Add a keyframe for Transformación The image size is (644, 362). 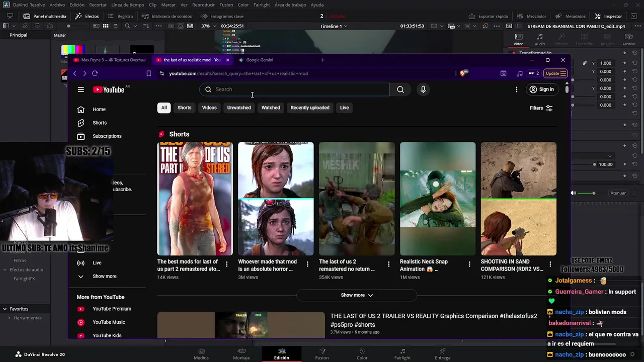pos(625,53)
